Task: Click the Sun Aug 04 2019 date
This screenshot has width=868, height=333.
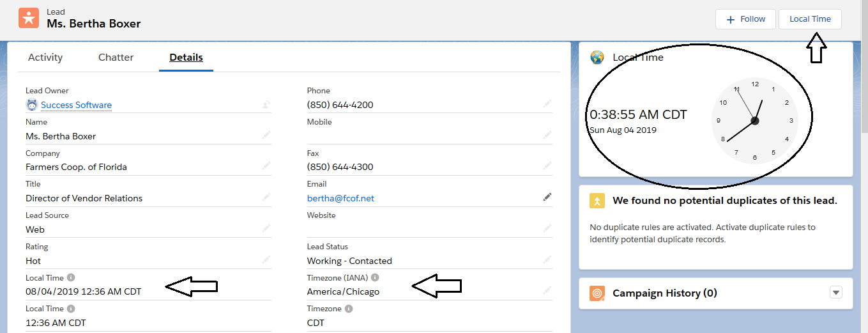Action: pyautogui.click(x=623, y=130)
